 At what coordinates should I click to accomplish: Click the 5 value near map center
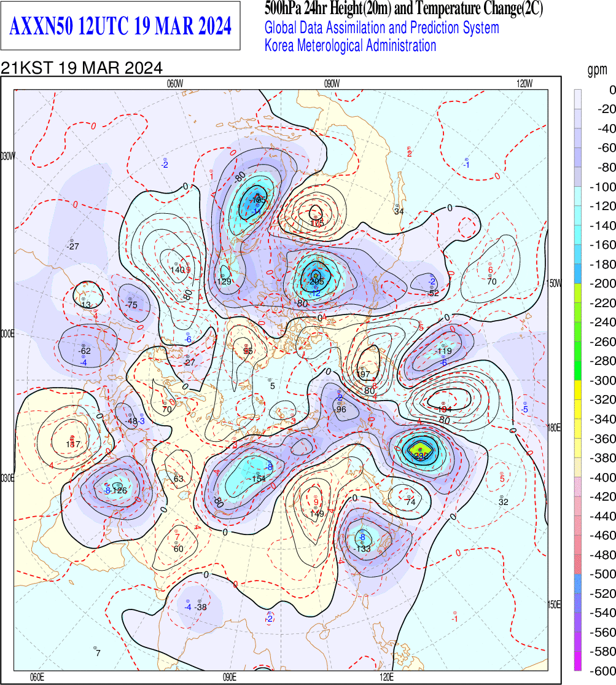point(273,386)
